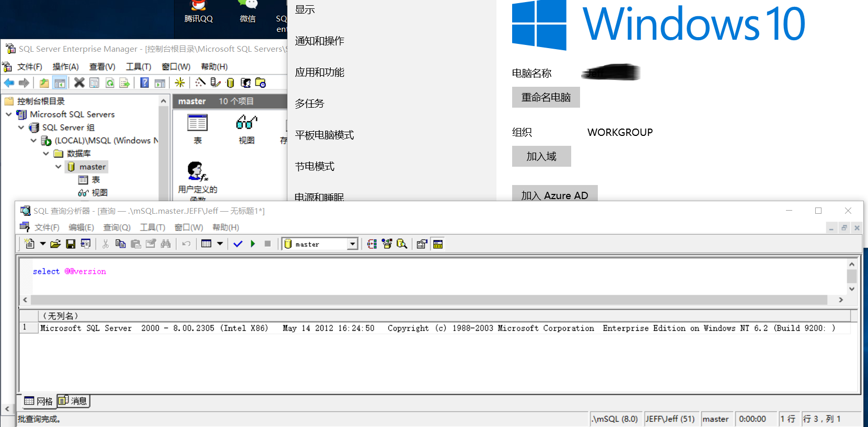Toggle the show results pane icon
The image size is (868, 427).
tap(438, 244)
